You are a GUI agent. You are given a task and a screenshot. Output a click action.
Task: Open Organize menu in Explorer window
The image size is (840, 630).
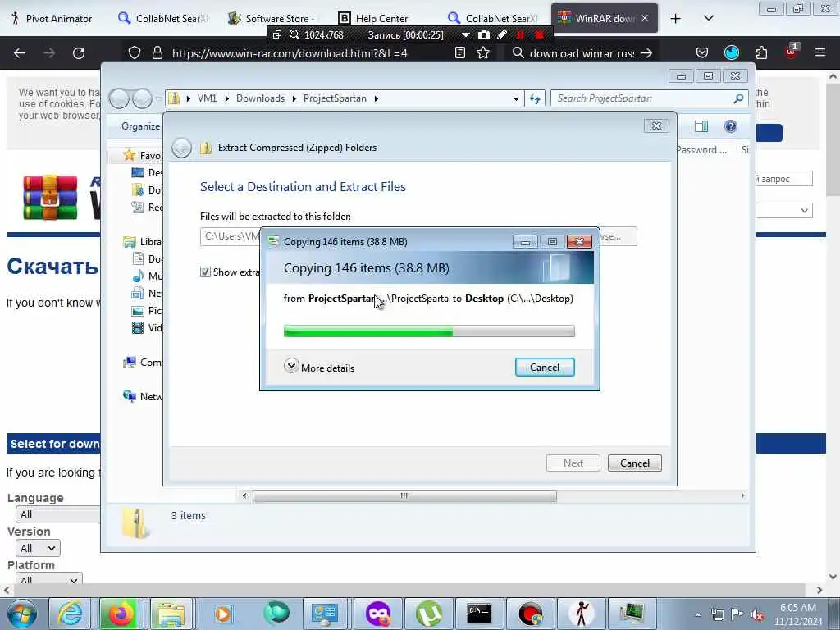click(140, 126)
